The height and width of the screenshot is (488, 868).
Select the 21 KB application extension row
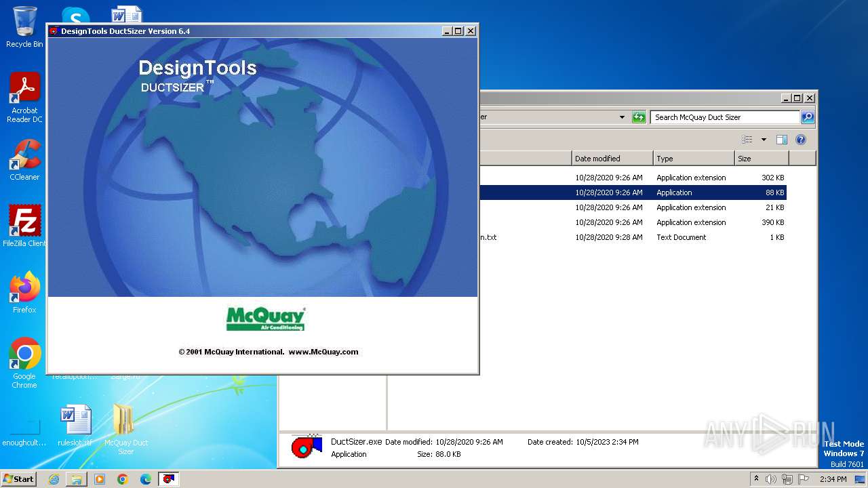pyautogui.click(x=634, y=207)
